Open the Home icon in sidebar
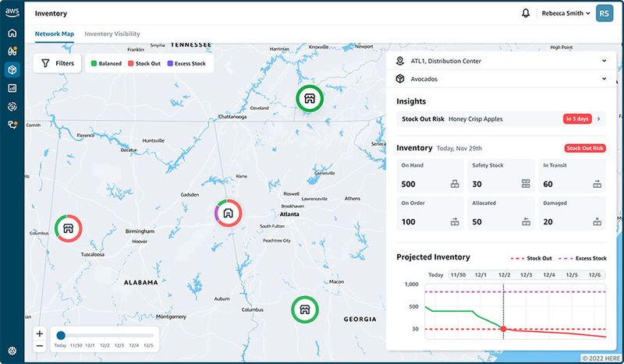The width and height of the screenshot is (624, 364). pos(12,34)
